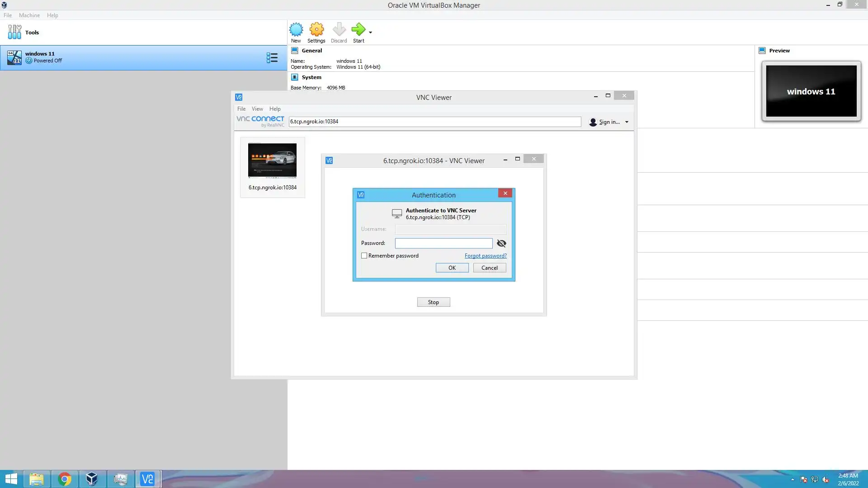Click the VNC Viewer taskbar icon
The width and height of the screenshot is (868, 488).
pos(147,479)
